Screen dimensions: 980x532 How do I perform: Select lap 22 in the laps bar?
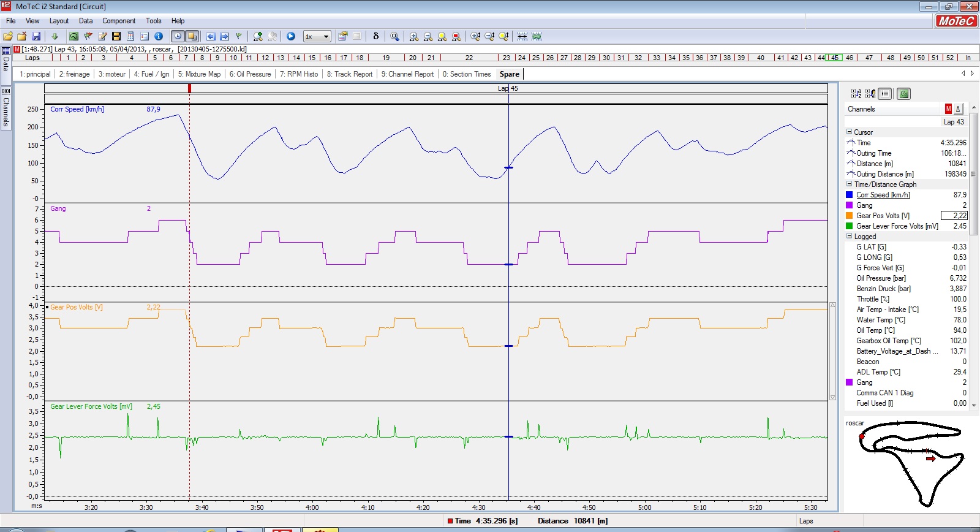tap(469, 58)
